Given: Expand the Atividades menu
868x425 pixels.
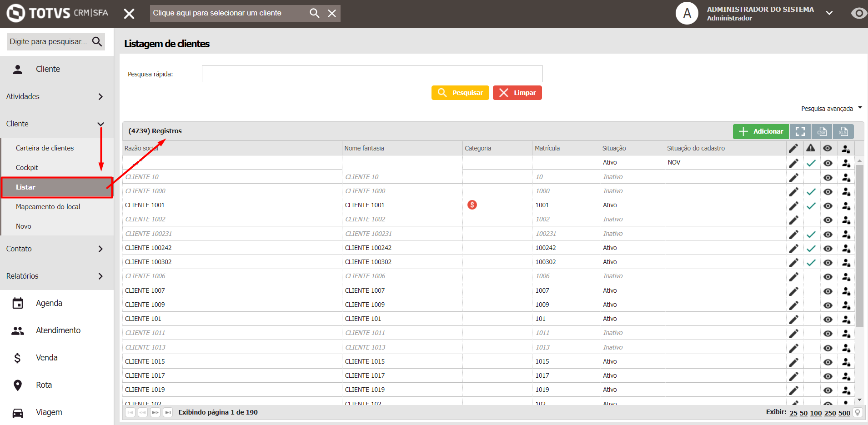Looking at the screenshot, I should point(56,96).
